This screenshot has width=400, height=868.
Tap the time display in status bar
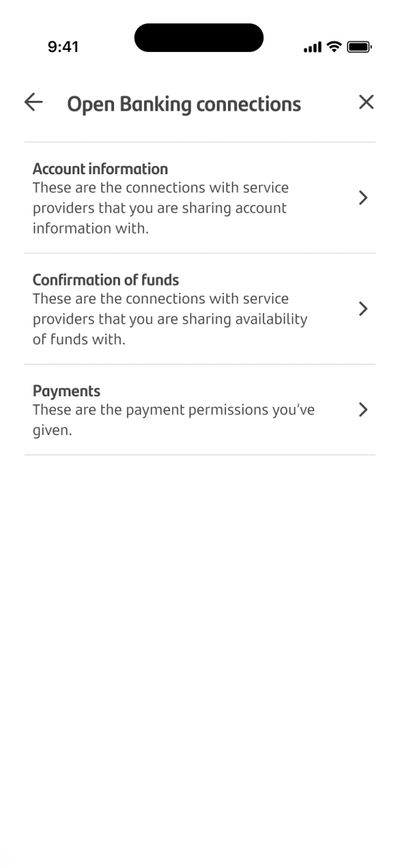[x=63, y=47]
